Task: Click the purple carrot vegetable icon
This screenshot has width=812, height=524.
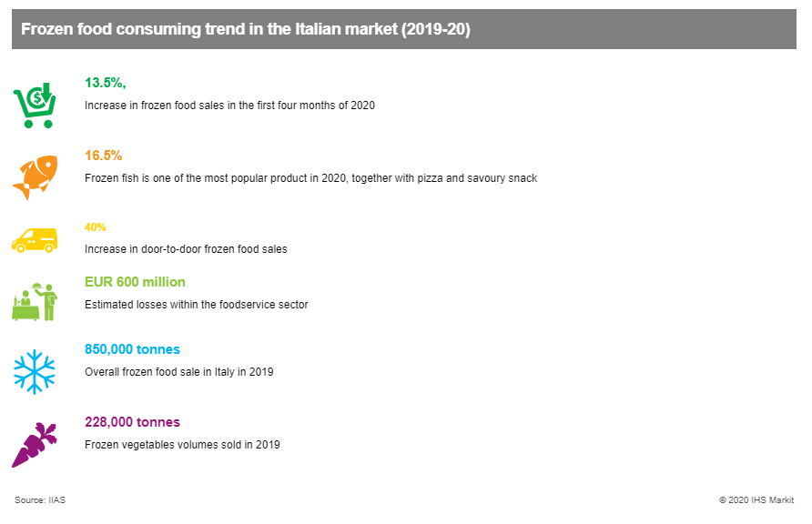Action: click(x=35, y=445)
